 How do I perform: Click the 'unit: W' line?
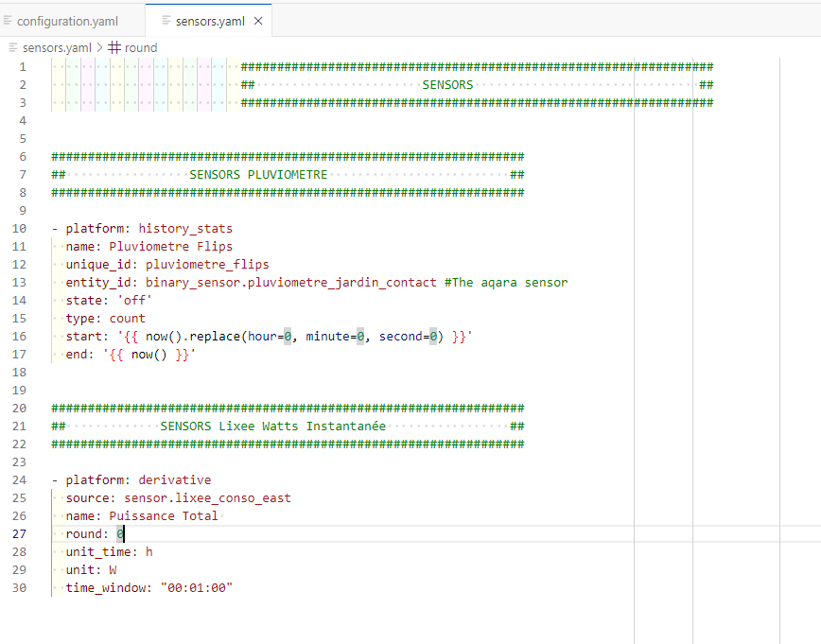click(x=91, y=570)
